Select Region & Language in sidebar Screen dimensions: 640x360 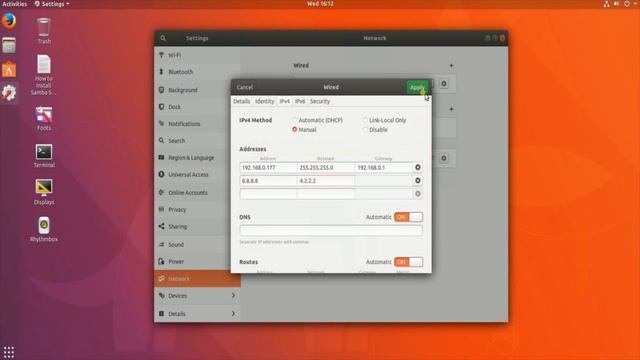pos(197,158)
